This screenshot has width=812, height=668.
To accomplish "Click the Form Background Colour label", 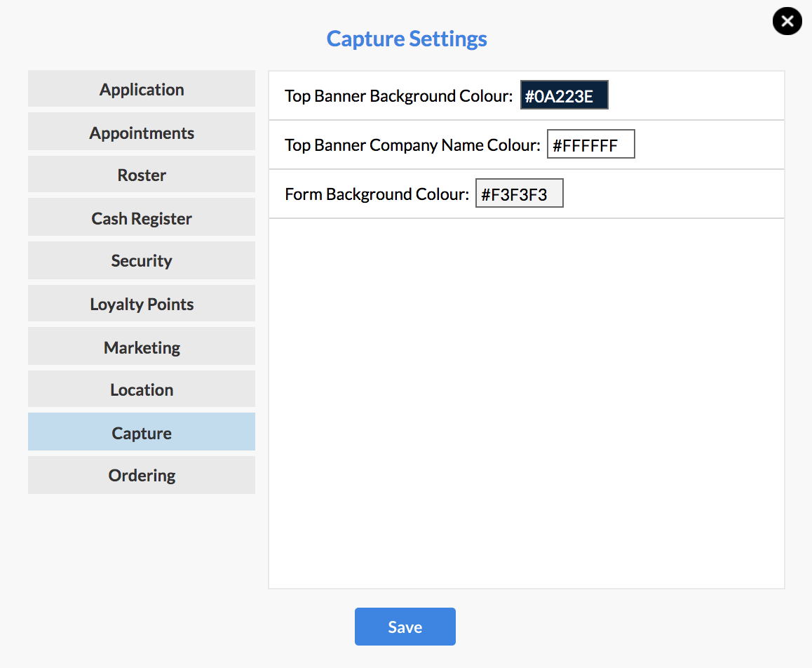I will pyautogui.click(x=377, y=194).
